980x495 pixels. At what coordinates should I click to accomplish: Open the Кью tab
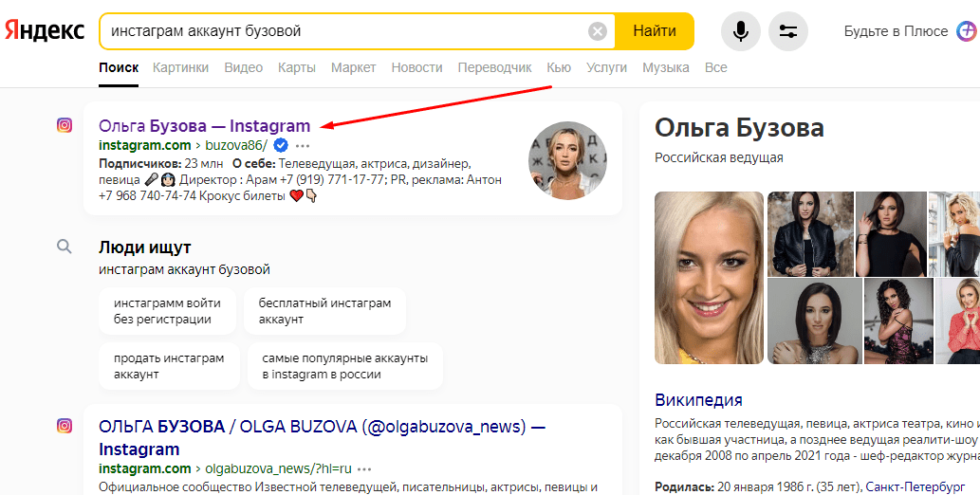[x=559, y=67]
